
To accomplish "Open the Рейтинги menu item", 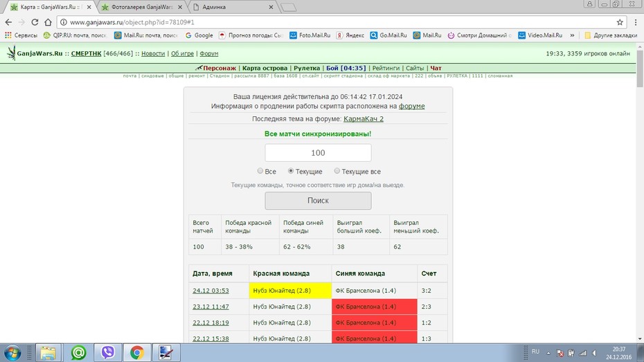I will (386, 68).
